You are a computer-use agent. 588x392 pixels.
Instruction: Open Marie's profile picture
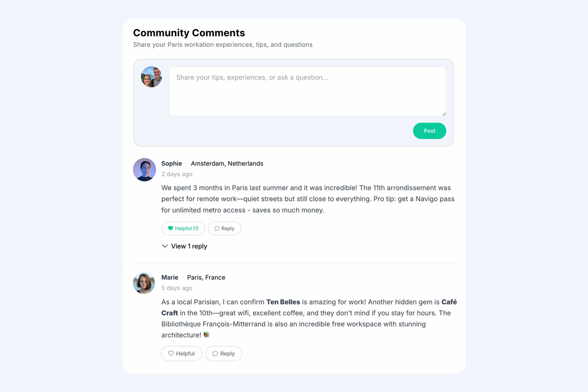click(144, 283)
